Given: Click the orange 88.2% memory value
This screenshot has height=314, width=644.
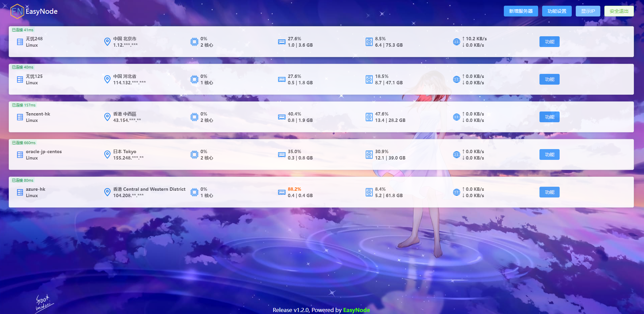Looking at the screenshot, I should click(x=294, y=189).
